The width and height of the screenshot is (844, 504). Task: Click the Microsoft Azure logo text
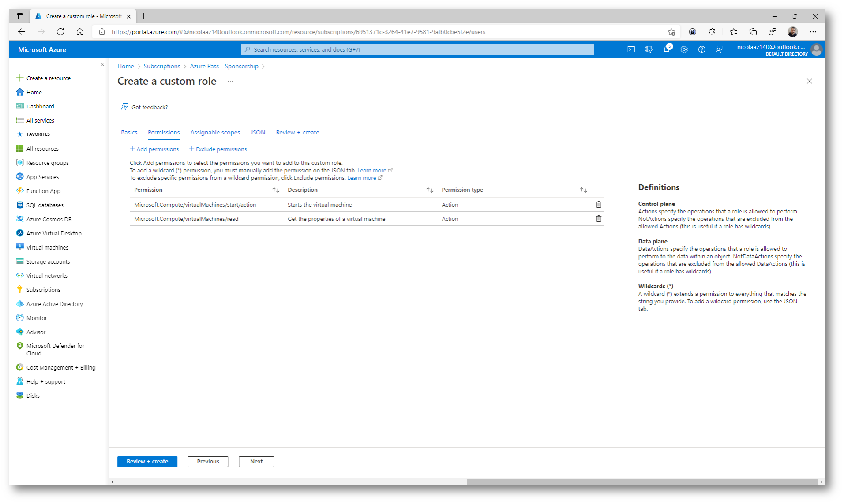coord(42,49)
